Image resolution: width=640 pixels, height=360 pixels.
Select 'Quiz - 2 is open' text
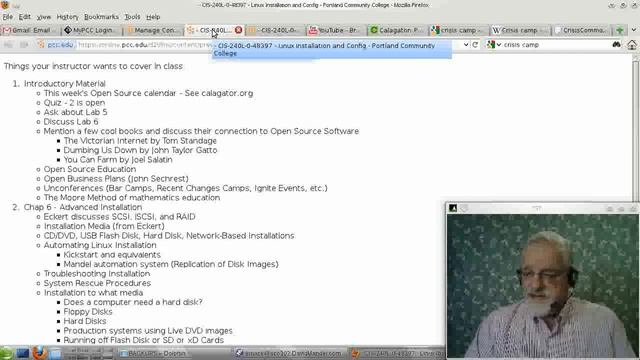[x=74, y=103]
